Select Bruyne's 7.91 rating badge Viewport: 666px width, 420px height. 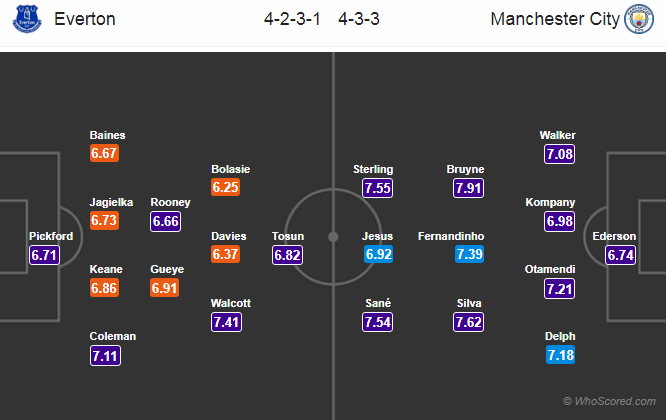[466, 188]
